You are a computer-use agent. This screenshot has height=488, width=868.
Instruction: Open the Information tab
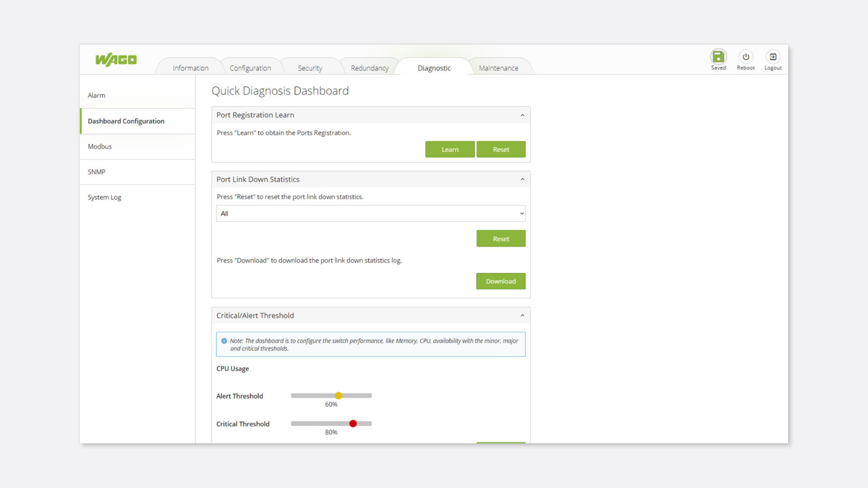click(x=191, y=68)
